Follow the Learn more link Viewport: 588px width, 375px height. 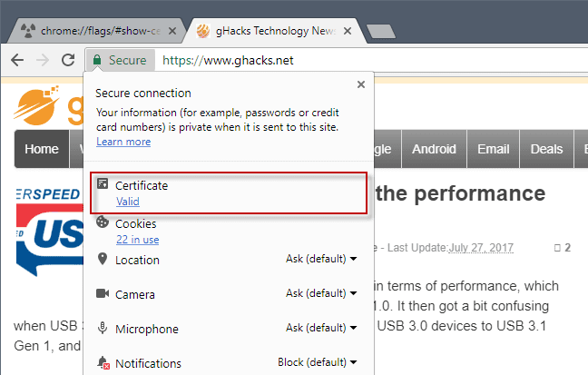pos(123,142)
